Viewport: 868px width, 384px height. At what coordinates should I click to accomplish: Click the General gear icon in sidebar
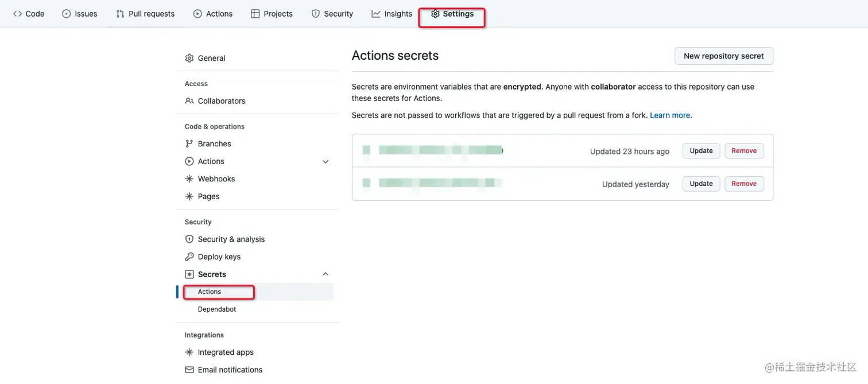point(189,58)
